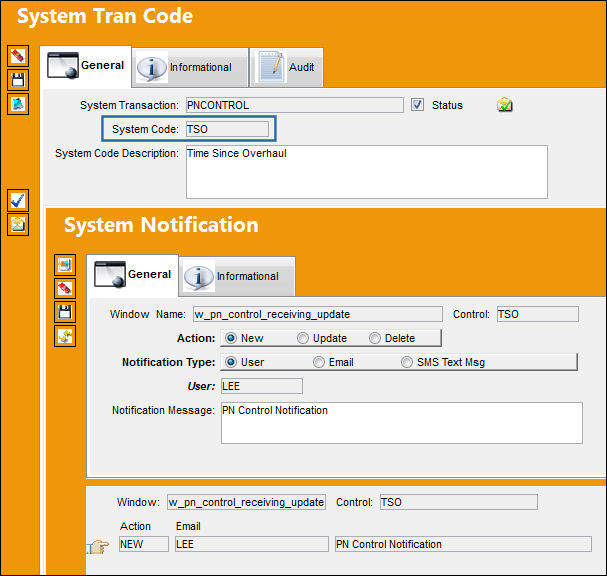Viewport: 607px width, 576px height.
Task: Click the pointing hand row indicator icon
Action: click(x=98, y=547)
